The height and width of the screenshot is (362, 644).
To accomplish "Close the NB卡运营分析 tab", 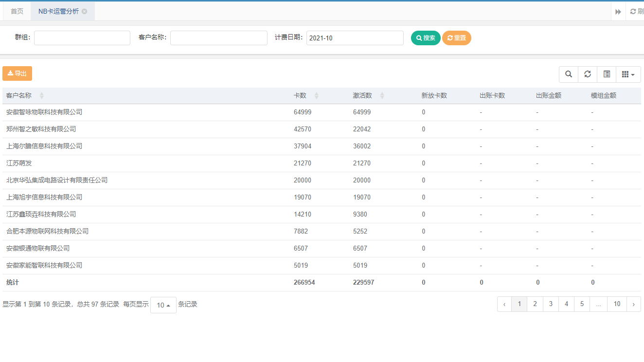I will pyautogui.click(x=85, y=11).
